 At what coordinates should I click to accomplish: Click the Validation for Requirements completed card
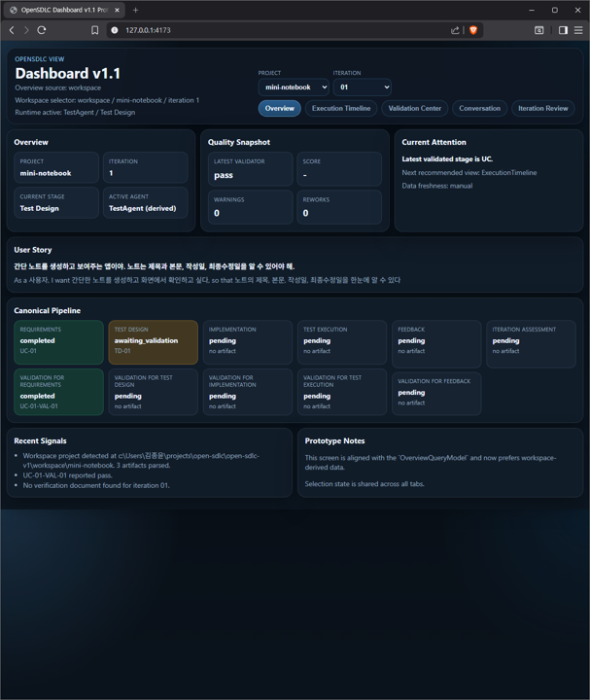(x=59, y=392)
